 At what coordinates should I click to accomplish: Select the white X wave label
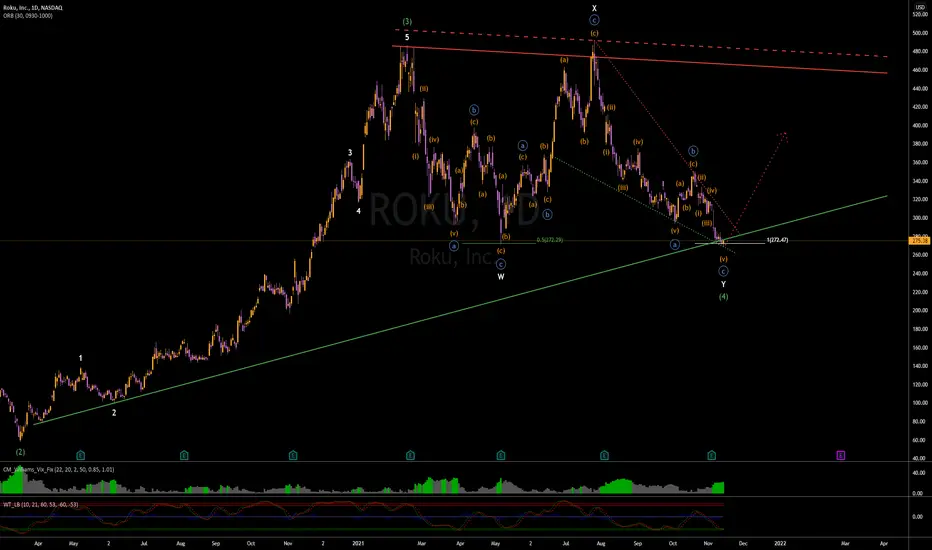594,8
